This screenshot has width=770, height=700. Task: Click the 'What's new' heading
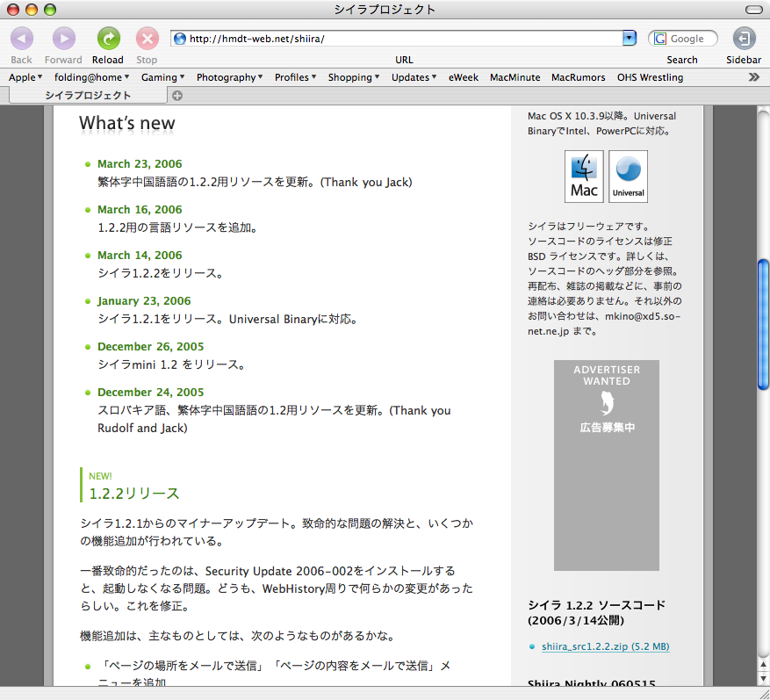pyautogui.click(x=126, y=123)
